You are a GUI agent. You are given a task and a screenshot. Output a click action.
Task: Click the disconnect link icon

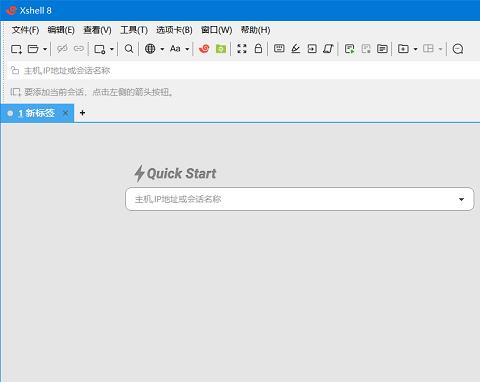click(x=62, y=49)
